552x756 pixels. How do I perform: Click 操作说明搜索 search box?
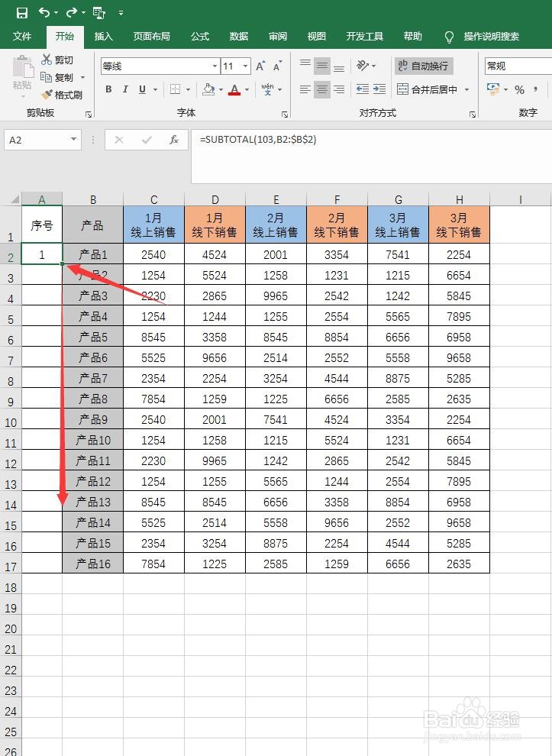pos(491,37)
